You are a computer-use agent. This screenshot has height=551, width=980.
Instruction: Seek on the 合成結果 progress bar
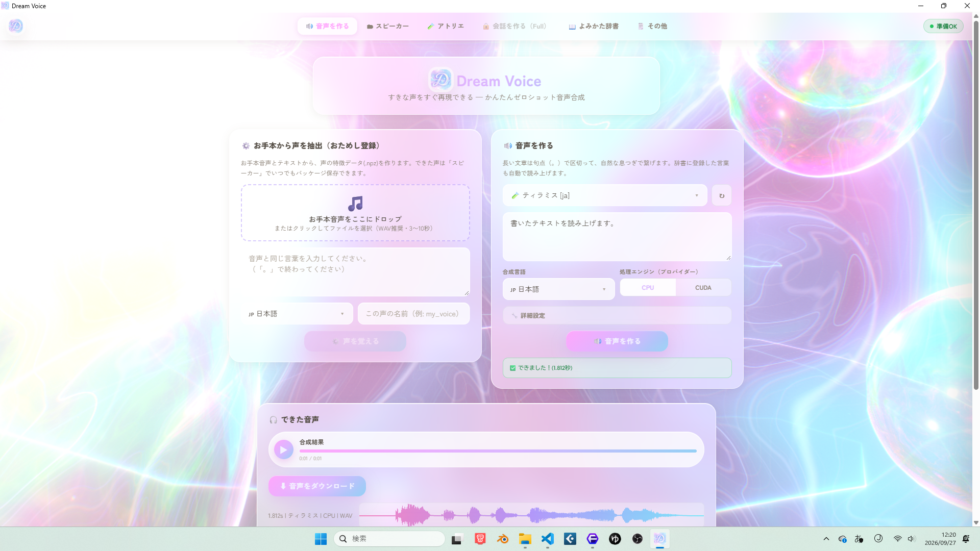(498, 451)
